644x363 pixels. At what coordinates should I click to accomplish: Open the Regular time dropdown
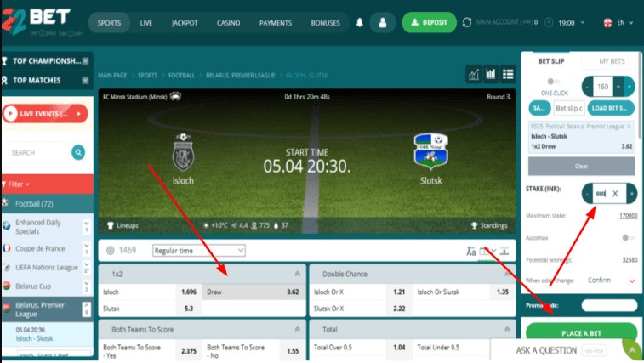tap(199, 251)
